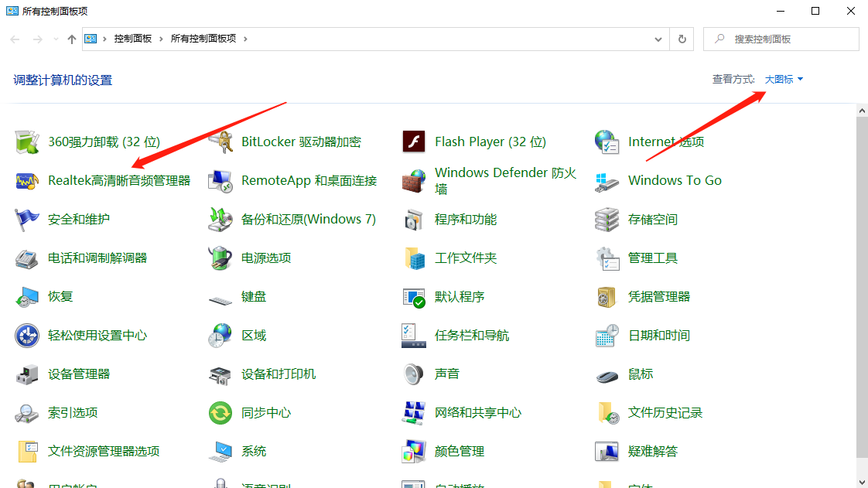Open the 鼠标 text link
Image resolution: width=868 pixels, height=488 pixels.
[x=641, y=374]
